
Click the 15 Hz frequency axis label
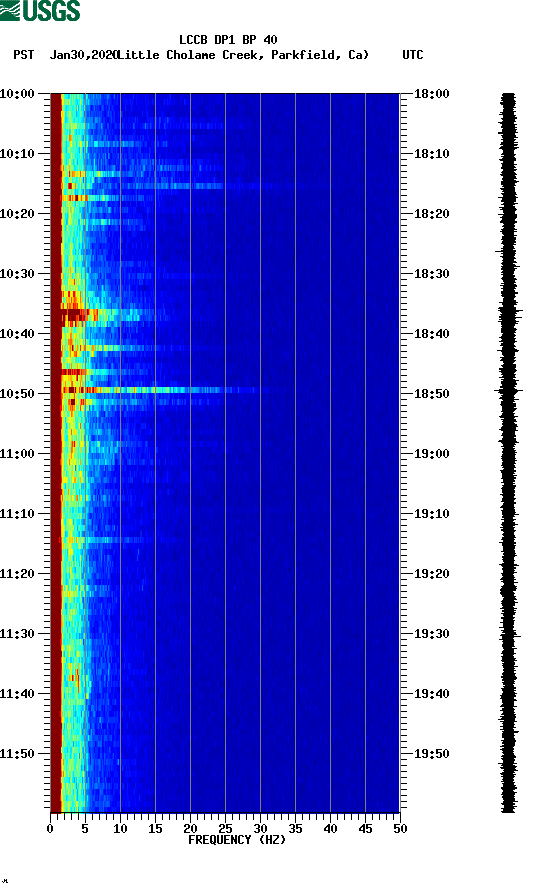[x=155, y=829]
